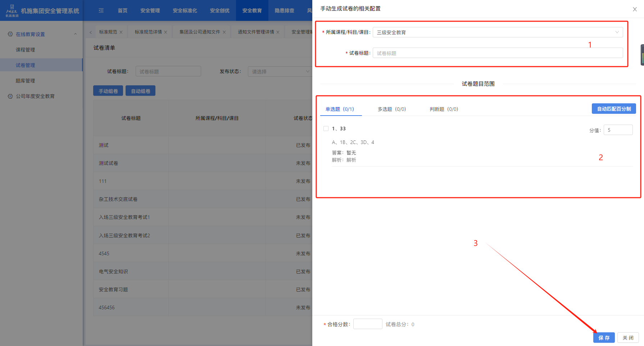The image size is (644, 346).
Task: Close the manual exam config drawer X
Action: [635, 9]
